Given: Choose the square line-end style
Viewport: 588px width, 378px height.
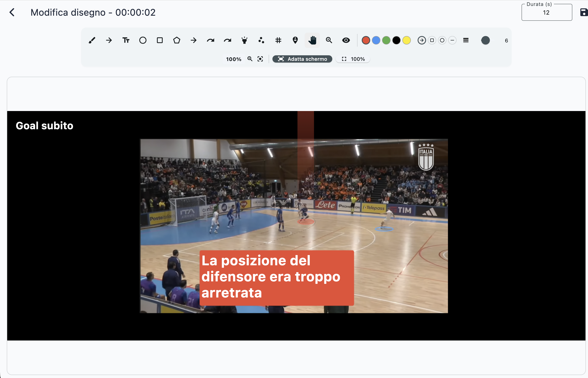Looking at the screenshot, I should click(x=432, y=40).
